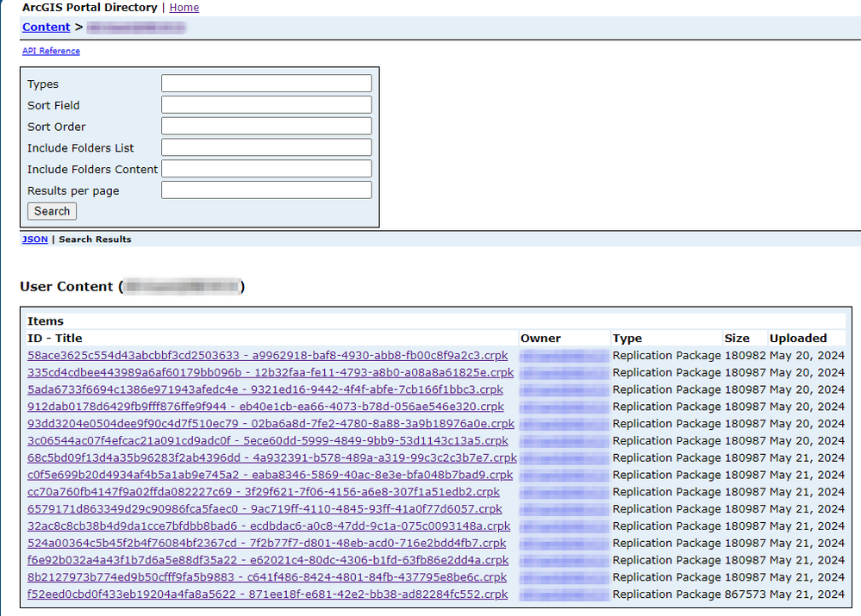Click the ID - Title column header
The image size is (861, 616).
tap(55, 339)
